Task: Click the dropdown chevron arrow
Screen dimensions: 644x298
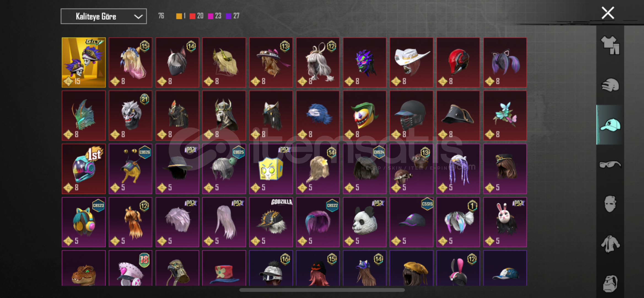Action: pyautogui.click(x=138, y=17)
